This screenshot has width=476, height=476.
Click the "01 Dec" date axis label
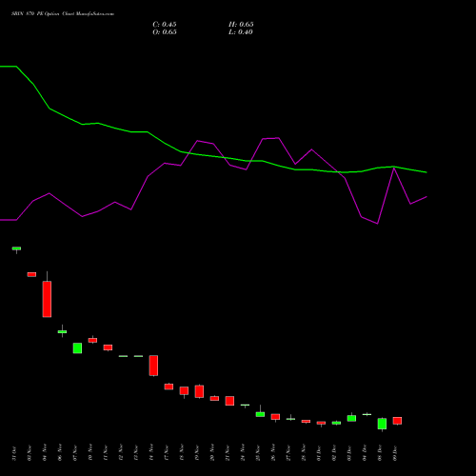tap(319, 453)
